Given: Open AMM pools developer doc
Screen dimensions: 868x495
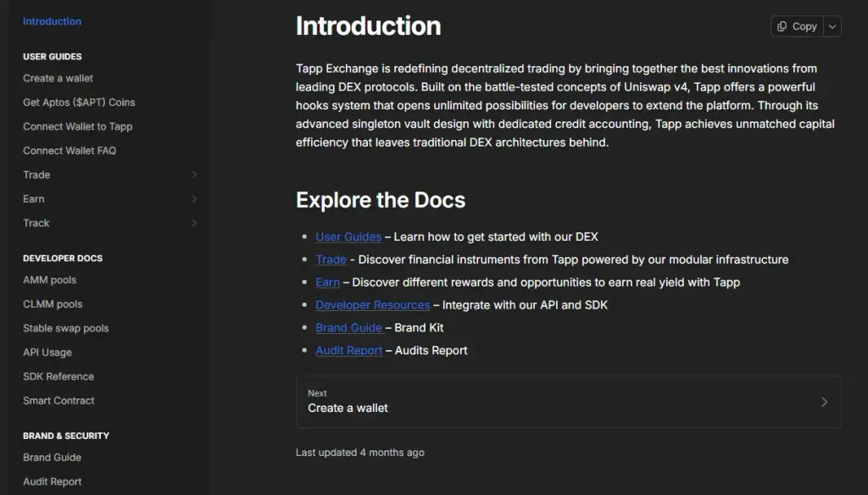Looking at the screenshot, I should tap(50, 281).
